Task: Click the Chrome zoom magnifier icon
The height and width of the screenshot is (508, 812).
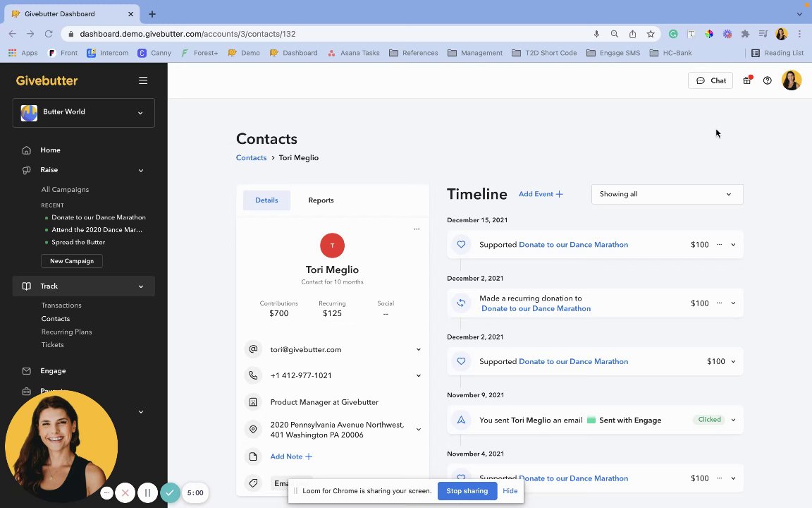Action: 614,34
